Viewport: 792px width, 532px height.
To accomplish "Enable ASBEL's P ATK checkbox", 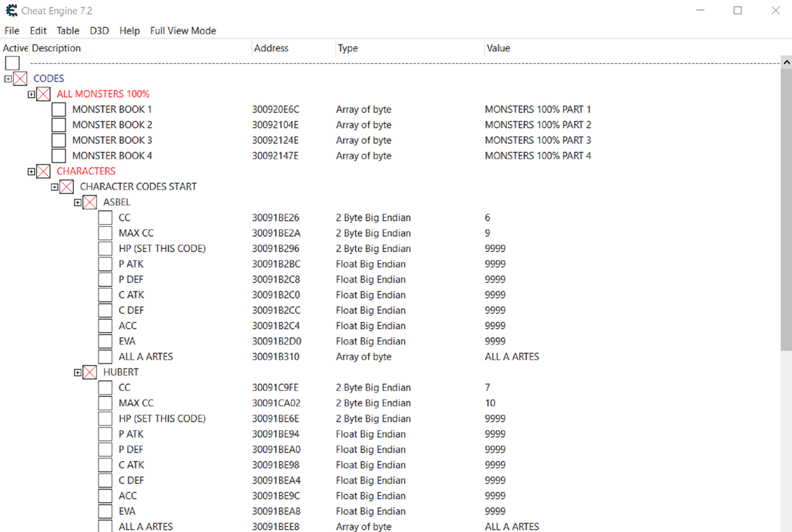I will (105, 264).
